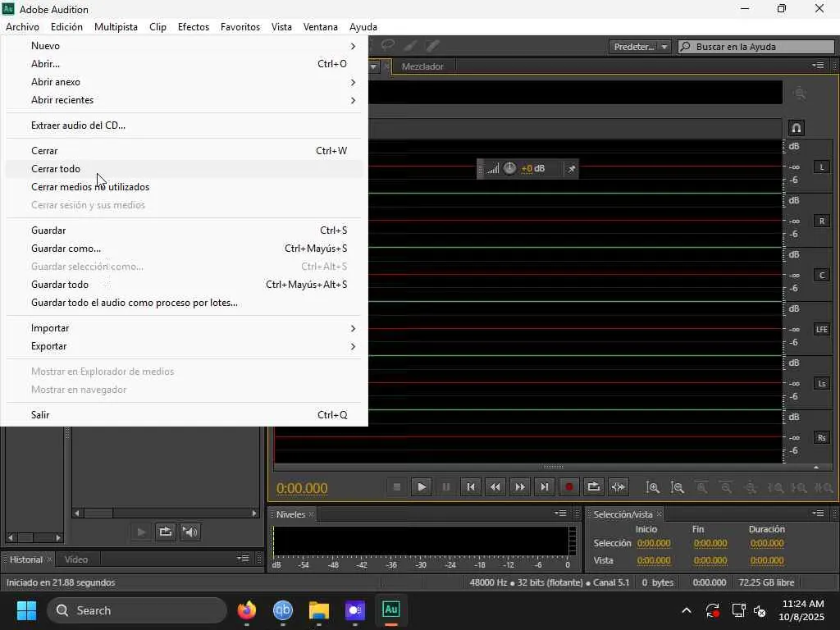The height and width of the screenshot is (630, 840).
Task: Open the Niveles panel options menu icon
Action: 560,514
